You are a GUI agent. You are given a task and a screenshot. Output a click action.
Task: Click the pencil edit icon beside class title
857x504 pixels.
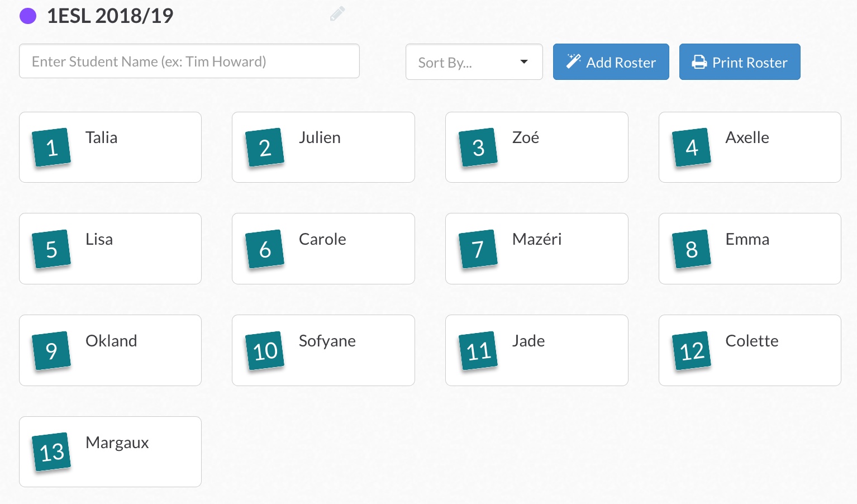(337, 14)
